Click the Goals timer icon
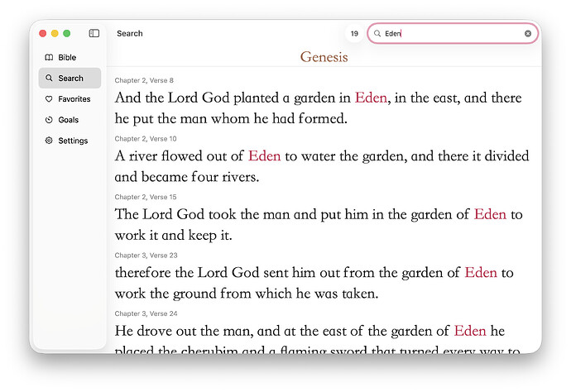The width and height of the screenshot is (571, 392). point(50,120)
